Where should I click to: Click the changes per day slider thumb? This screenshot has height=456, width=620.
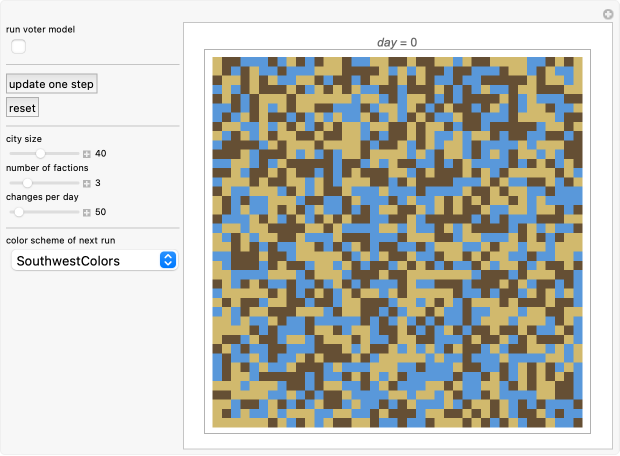tap(18, 212)
